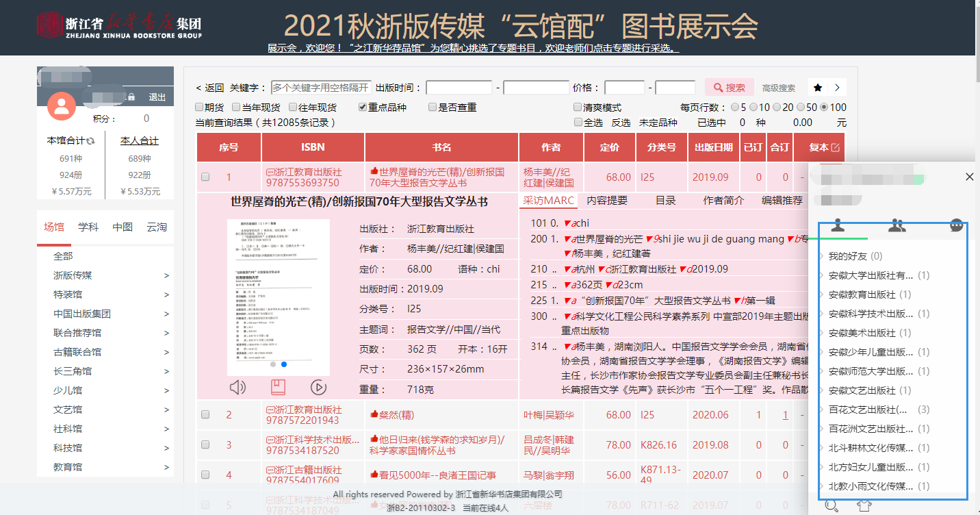Select 50 rows per page radio
This screenshot has width=980, height=515.
tap(802, 108)
